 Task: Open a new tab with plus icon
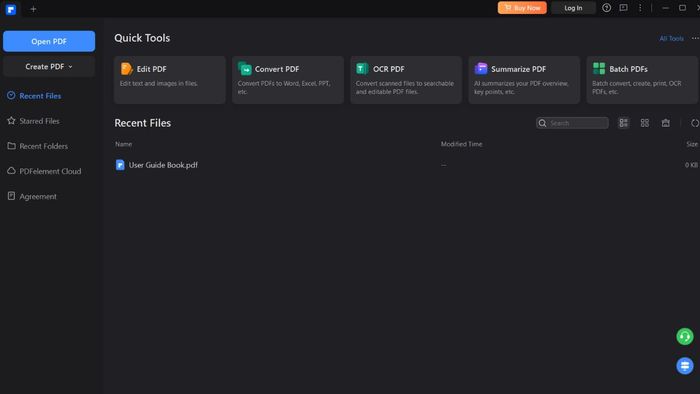[33, 9]
